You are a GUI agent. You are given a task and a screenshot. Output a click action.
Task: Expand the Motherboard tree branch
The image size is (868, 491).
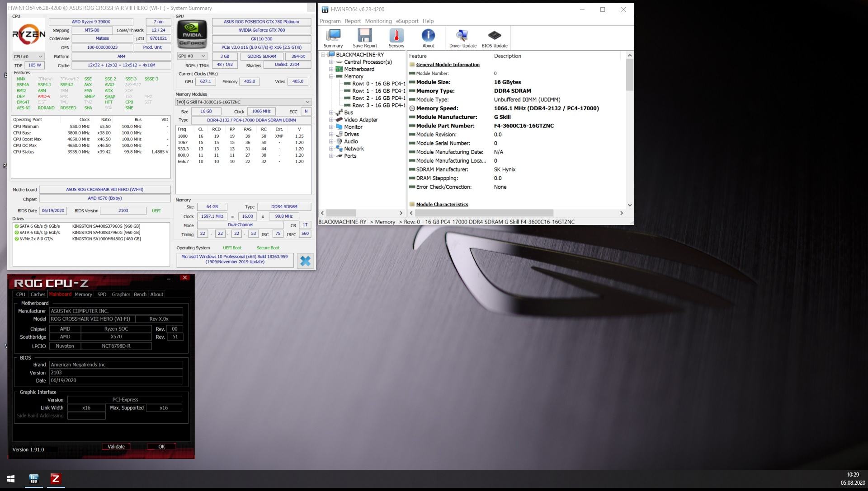click(x=331, y=69)
